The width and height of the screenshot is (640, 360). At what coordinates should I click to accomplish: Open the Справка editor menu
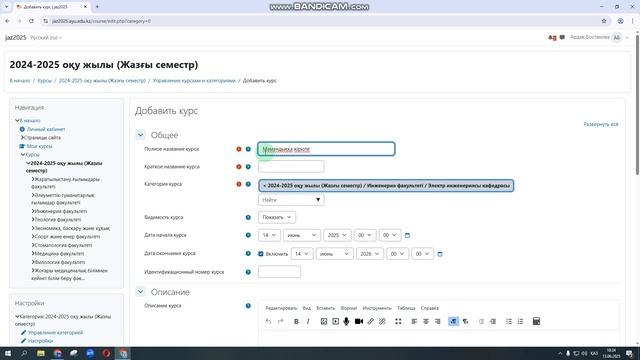pos(429,308)
